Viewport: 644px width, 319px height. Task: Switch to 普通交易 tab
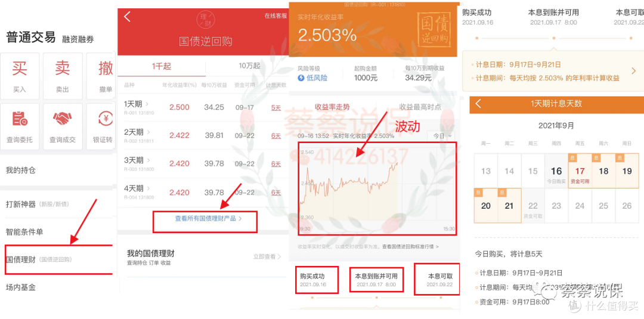[31, 38]
